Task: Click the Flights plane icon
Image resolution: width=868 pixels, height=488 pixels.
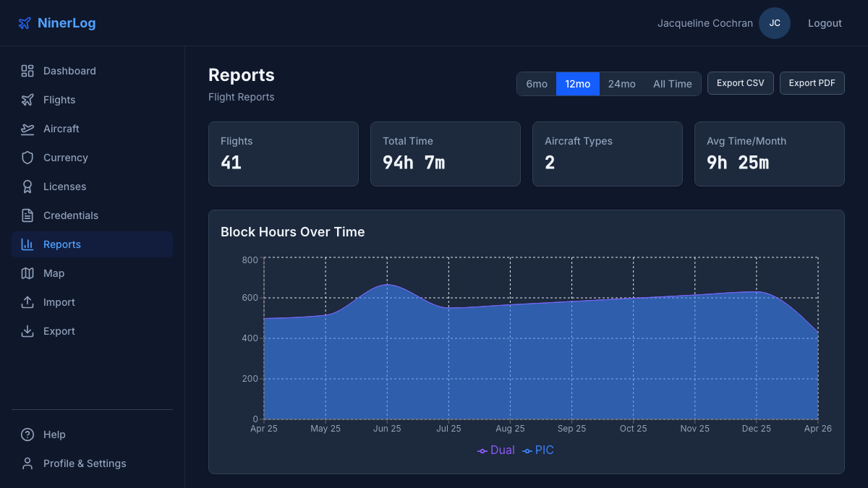Action: [x=27, y=100]
